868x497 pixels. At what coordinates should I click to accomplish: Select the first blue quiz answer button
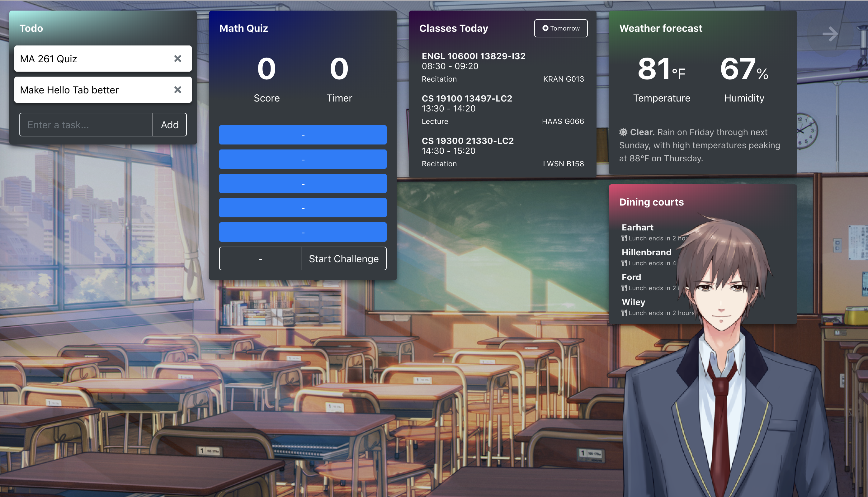[303, 135]
